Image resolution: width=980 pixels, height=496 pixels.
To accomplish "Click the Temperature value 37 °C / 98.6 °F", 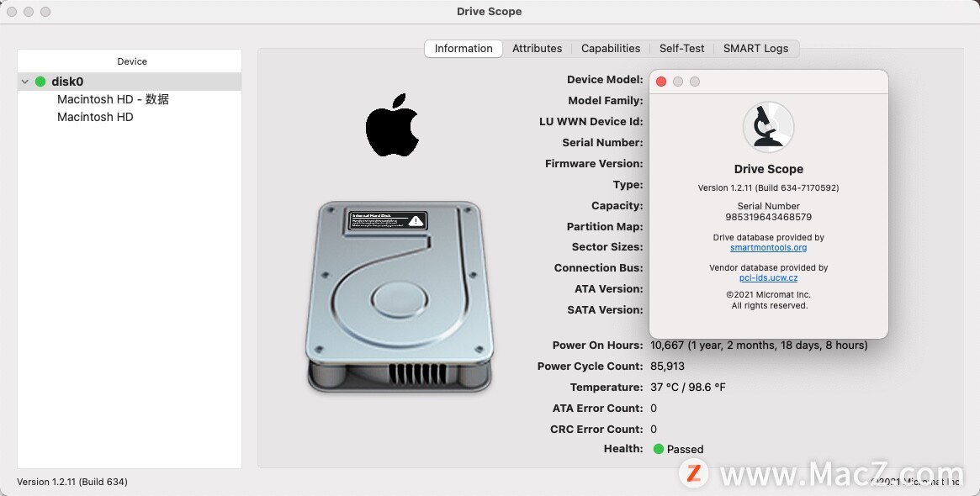I will point(687,388).
